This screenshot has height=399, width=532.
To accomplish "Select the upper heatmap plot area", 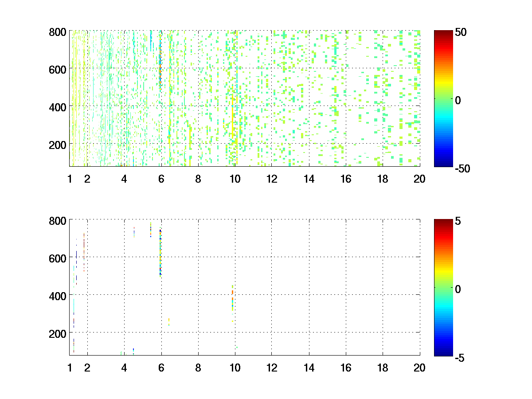I will coord(245,98).
